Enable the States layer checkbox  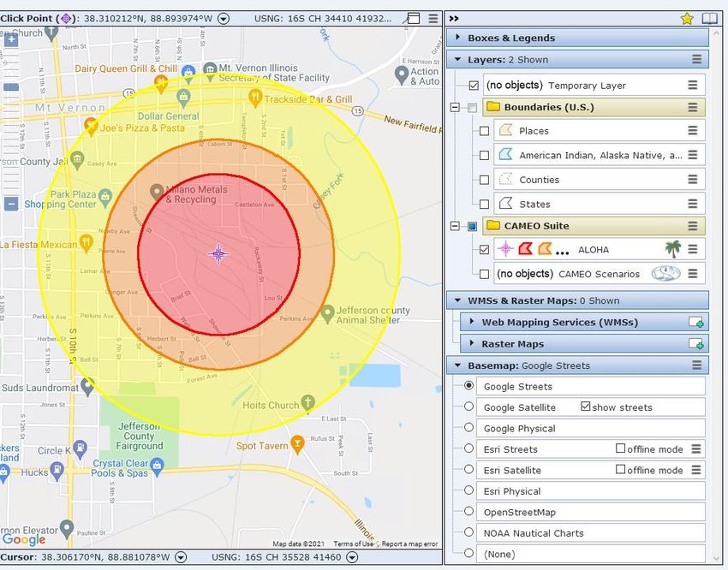[x=484, y=204]
